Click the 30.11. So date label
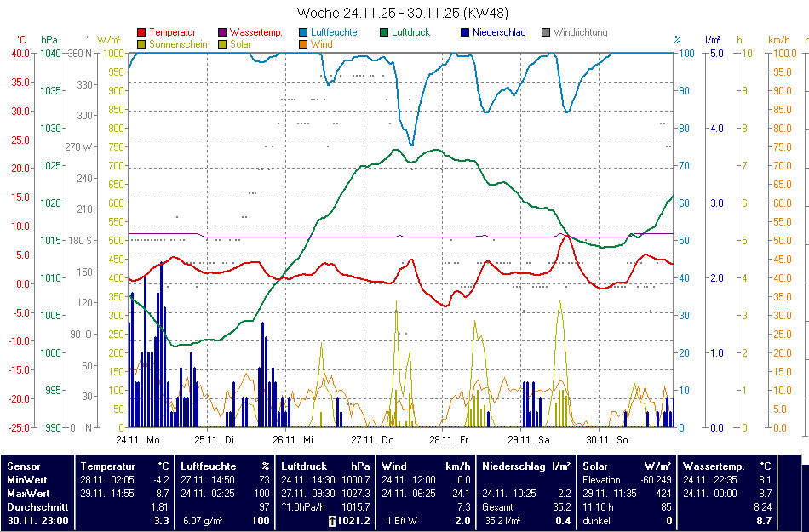This screenshot has width=809, height=532. tap(608, 440)
